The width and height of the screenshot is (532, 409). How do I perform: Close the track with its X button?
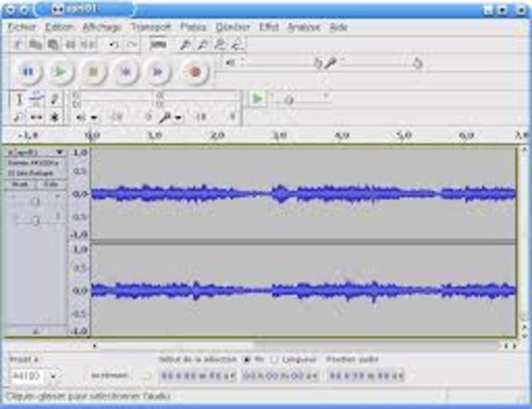click(x=9, y=153)
